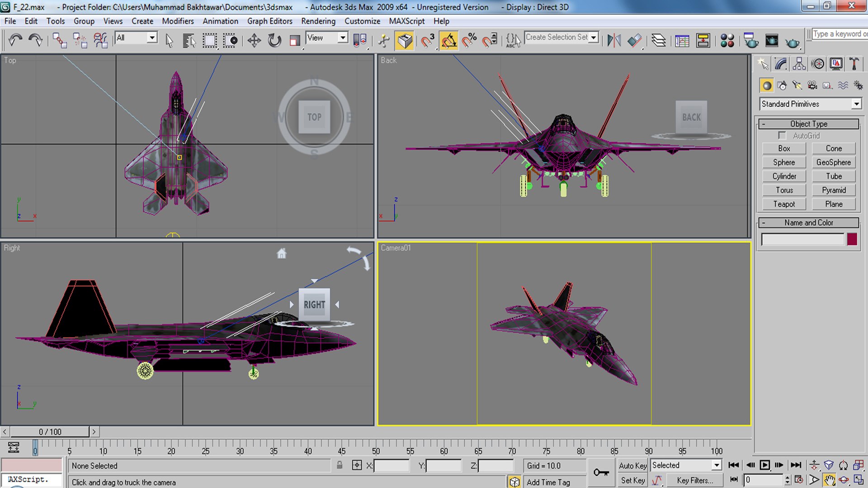
Task: Toggle the 3D Snaps button
Action: coord(427,40)
